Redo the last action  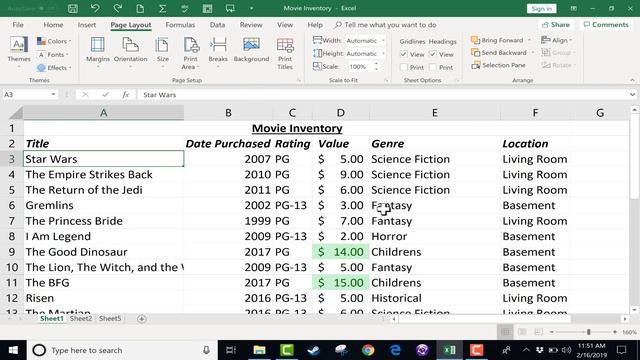tap(118, 8)
